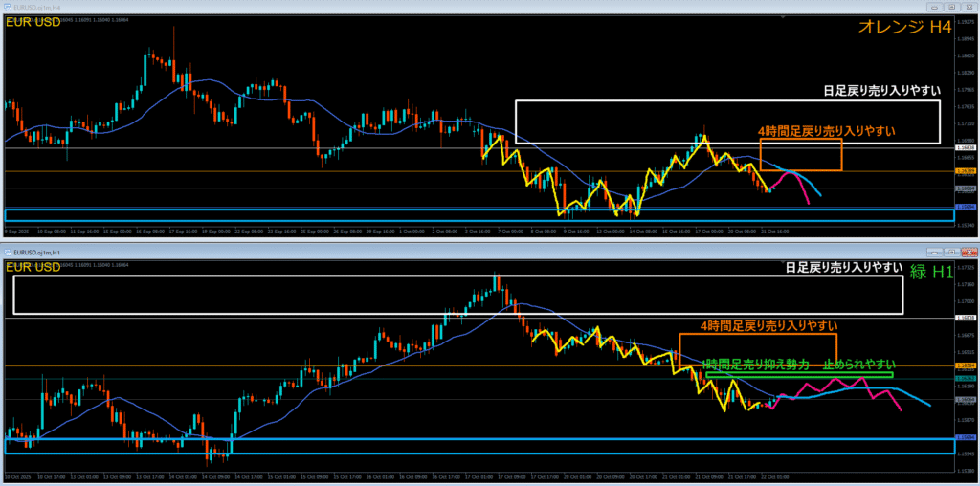Click the H1 chart window title icon
The width and height of the screenshot is (980, 486).
click(7, 252)
